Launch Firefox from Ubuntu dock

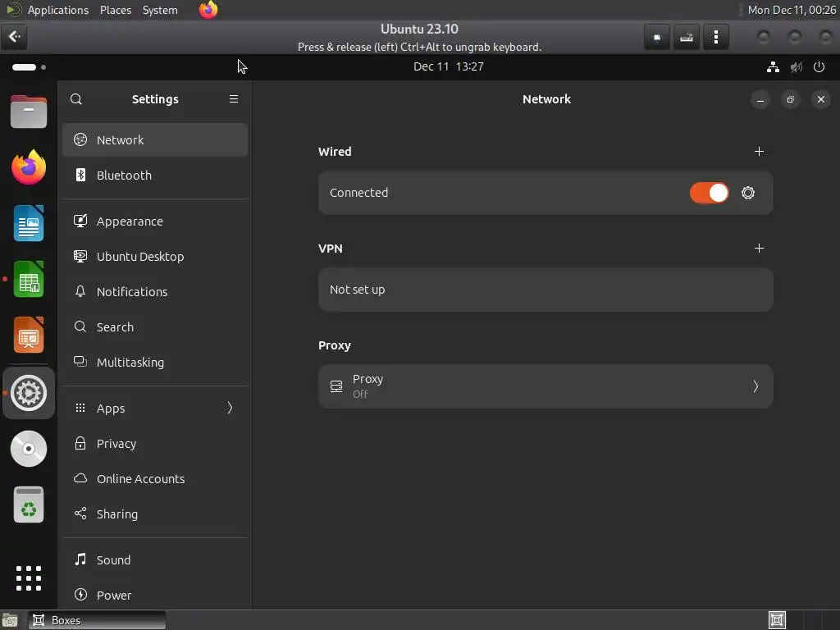(x=29, y=167)
